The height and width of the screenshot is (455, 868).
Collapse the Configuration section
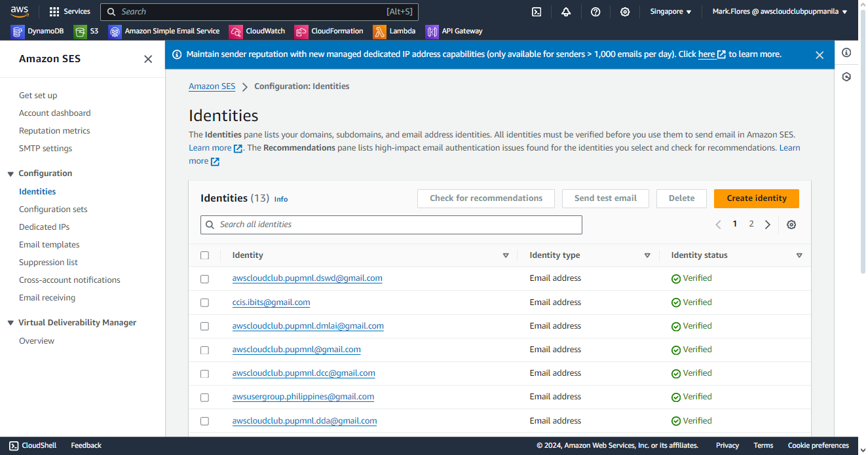point(10,173)
